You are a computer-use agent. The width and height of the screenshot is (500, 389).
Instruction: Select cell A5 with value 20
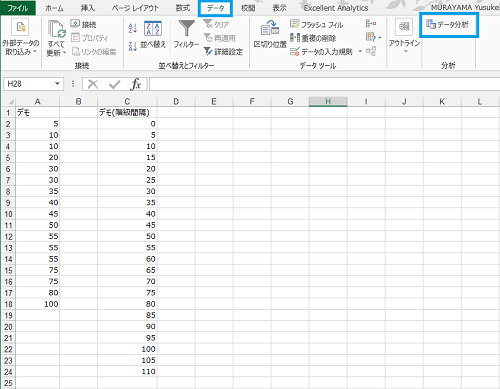pos(38,158)
